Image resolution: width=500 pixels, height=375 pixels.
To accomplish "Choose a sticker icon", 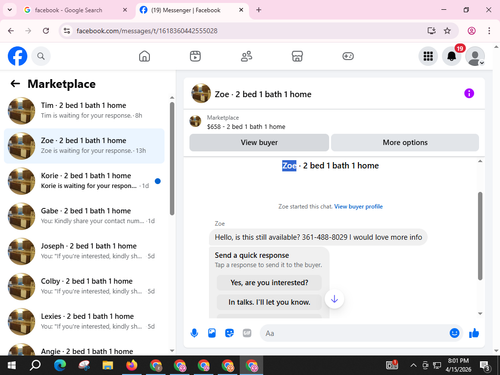I will point(229,333).
